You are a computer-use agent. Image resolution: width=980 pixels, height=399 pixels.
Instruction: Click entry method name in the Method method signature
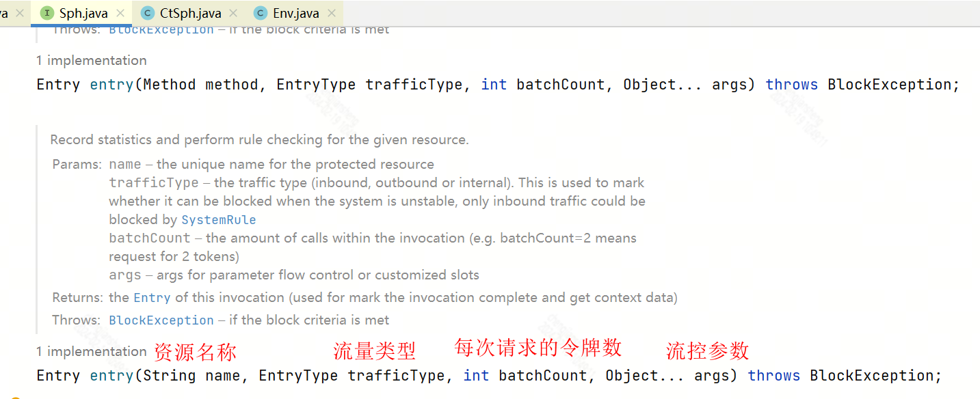click(111, 85)
